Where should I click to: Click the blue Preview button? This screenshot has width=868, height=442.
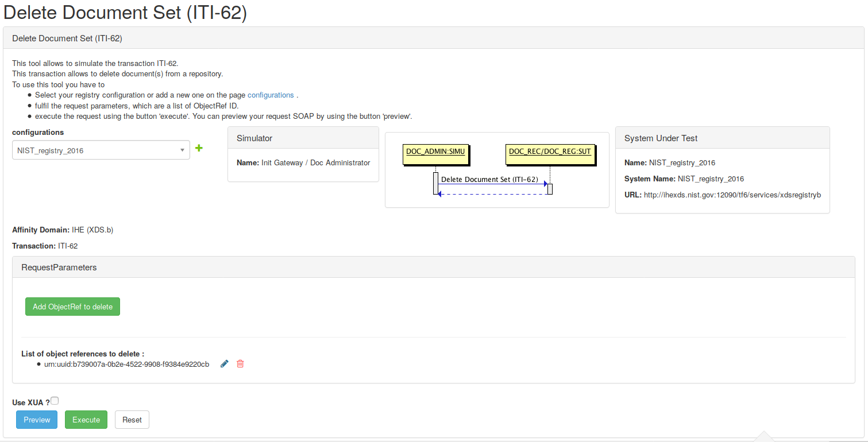(x=37, y=420)
